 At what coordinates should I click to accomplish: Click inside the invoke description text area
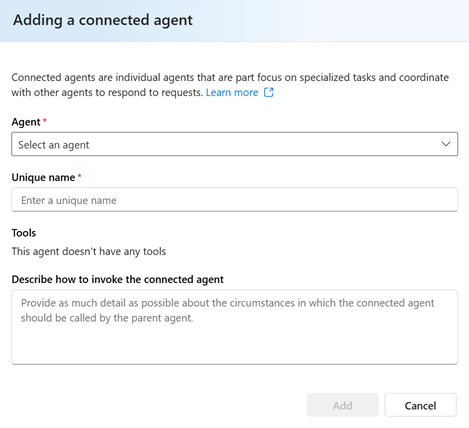[235, 327]
